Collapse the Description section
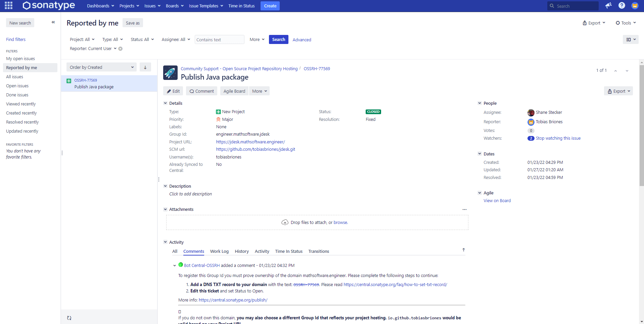The width and height of the screenshot is (644, 324). tap(165, 186)
